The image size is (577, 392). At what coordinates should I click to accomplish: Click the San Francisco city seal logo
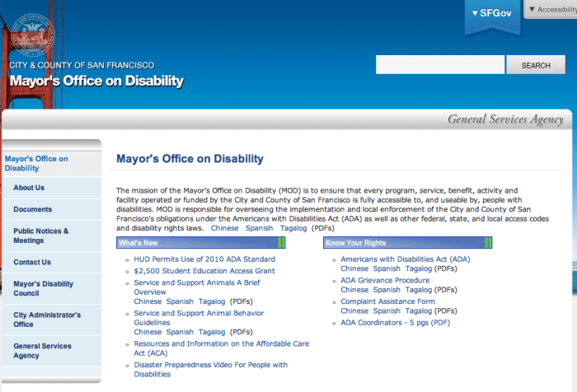[32, 35]
